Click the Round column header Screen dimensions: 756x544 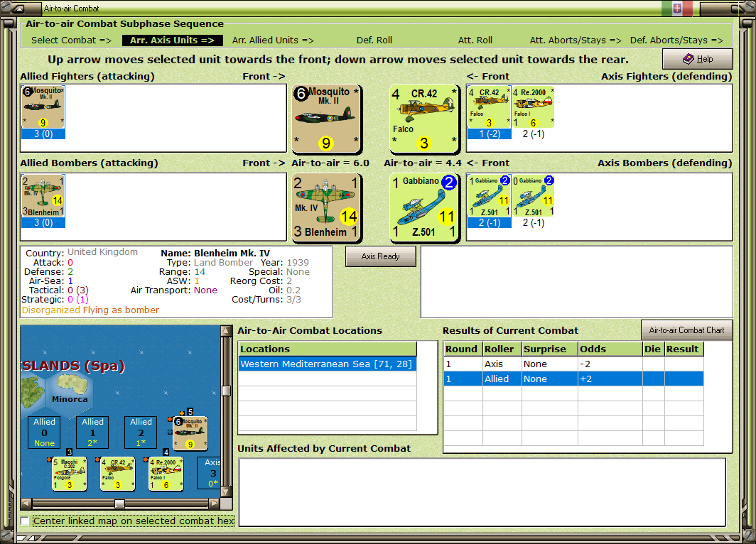point(463,349)
